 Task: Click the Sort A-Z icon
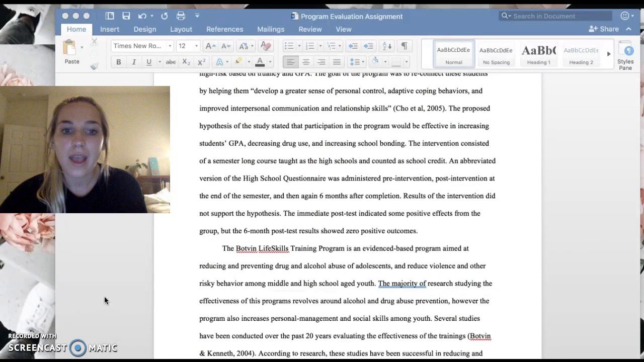[x=387, y=46]
